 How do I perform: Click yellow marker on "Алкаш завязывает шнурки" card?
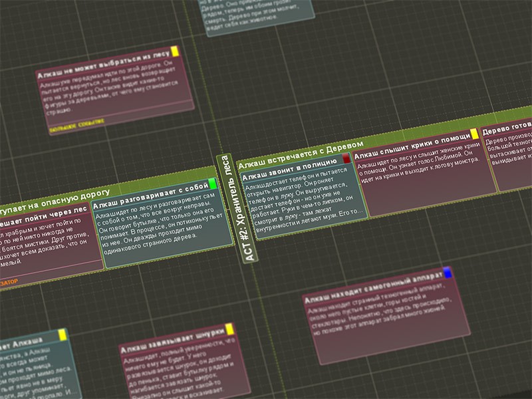(229, 328)
